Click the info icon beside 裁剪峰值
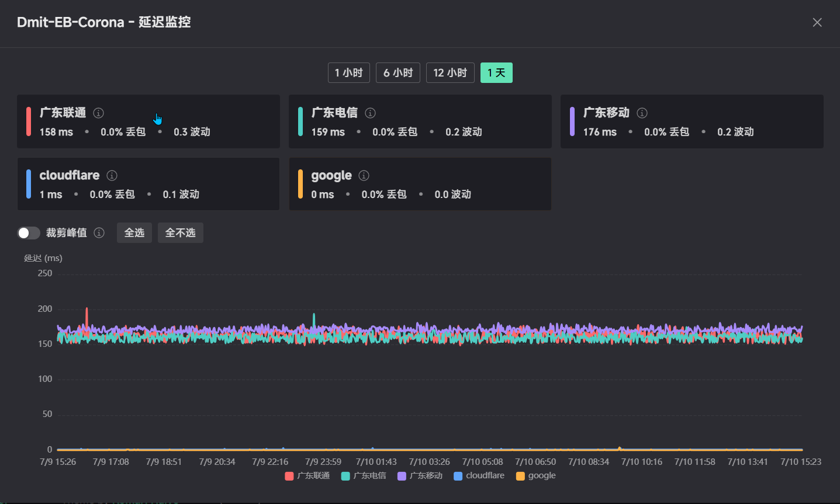The height and width of the screenshot is (504, 840). [99, 233]
